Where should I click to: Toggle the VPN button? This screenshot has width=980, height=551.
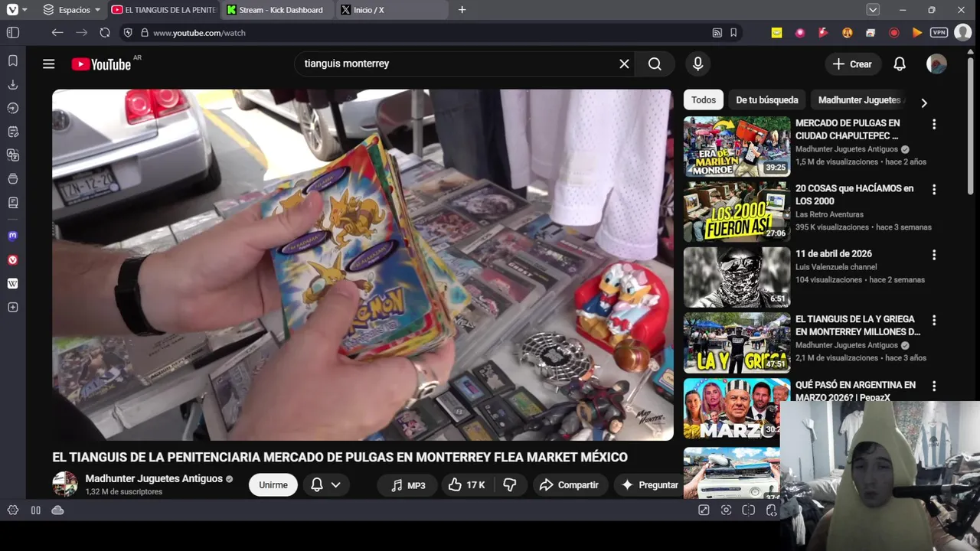coord(939,33)
